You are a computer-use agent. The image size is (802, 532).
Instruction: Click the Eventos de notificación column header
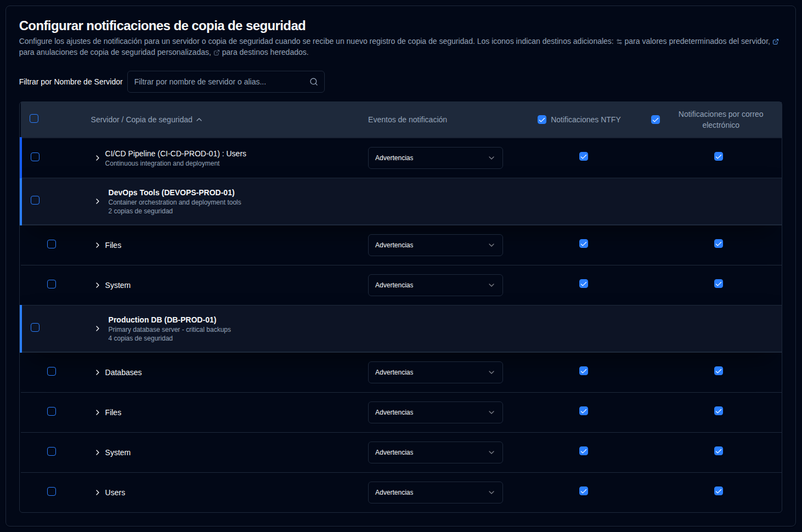click(x=408, y=120)
